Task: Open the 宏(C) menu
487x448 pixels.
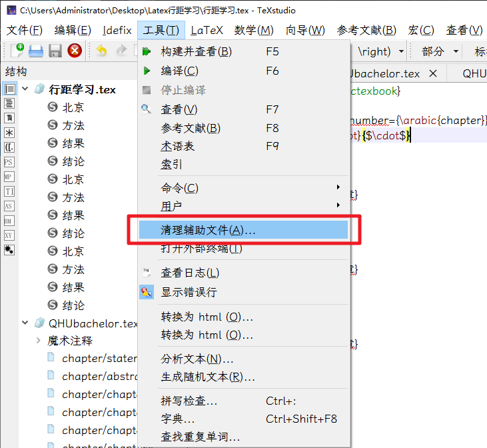Action: click(421, 30)
